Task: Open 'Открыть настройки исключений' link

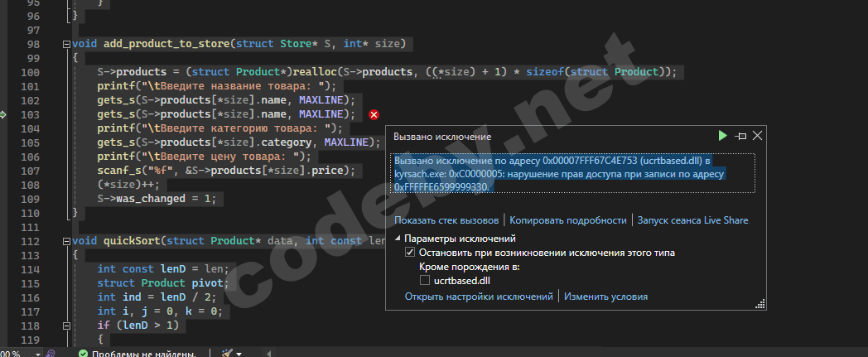Action: [x=479, y=297]
